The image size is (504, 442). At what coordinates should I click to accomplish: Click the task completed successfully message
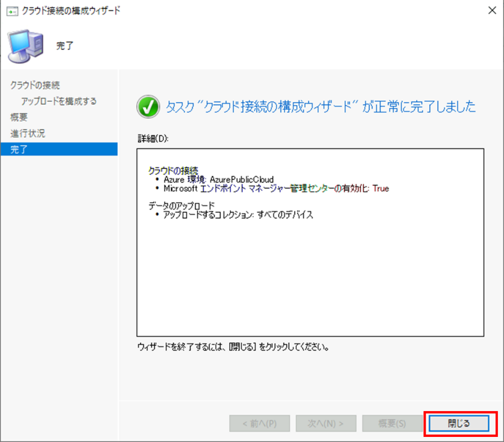pos(320,107)
